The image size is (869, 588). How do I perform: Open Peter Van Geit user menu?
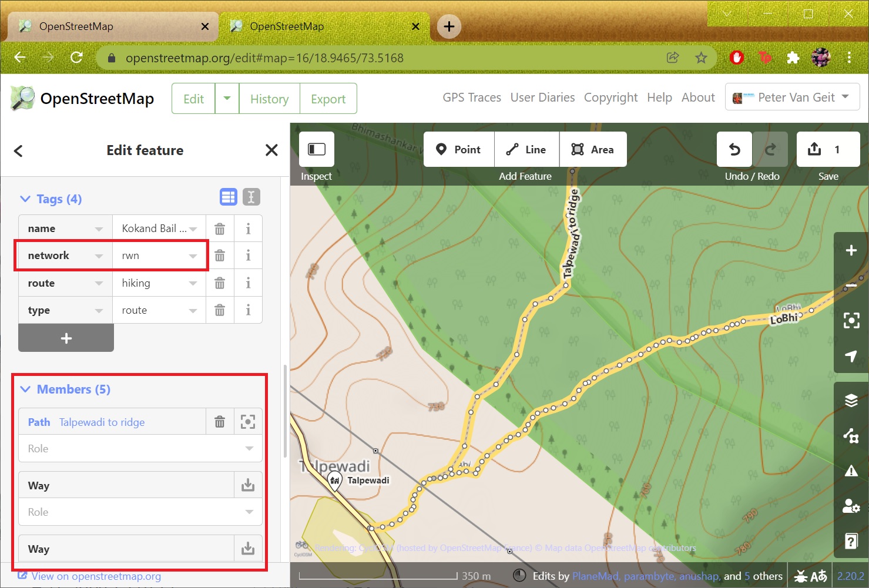point(793,98)
